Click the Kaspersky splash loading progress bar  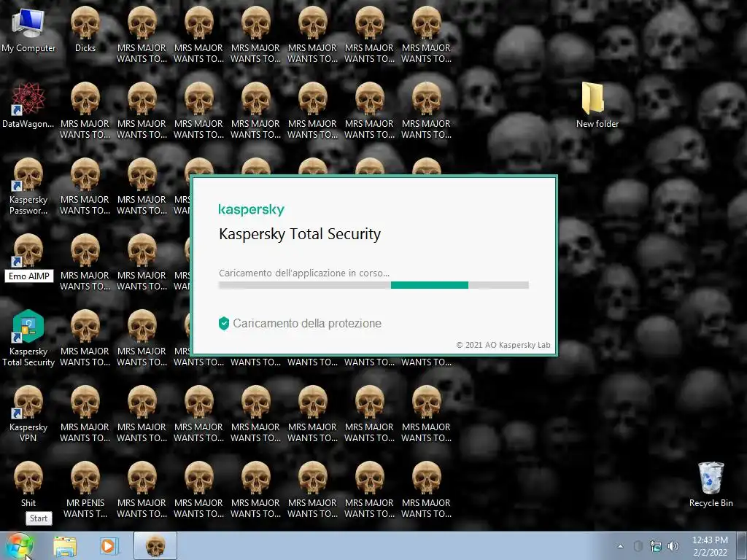click(x=373, y=285)
